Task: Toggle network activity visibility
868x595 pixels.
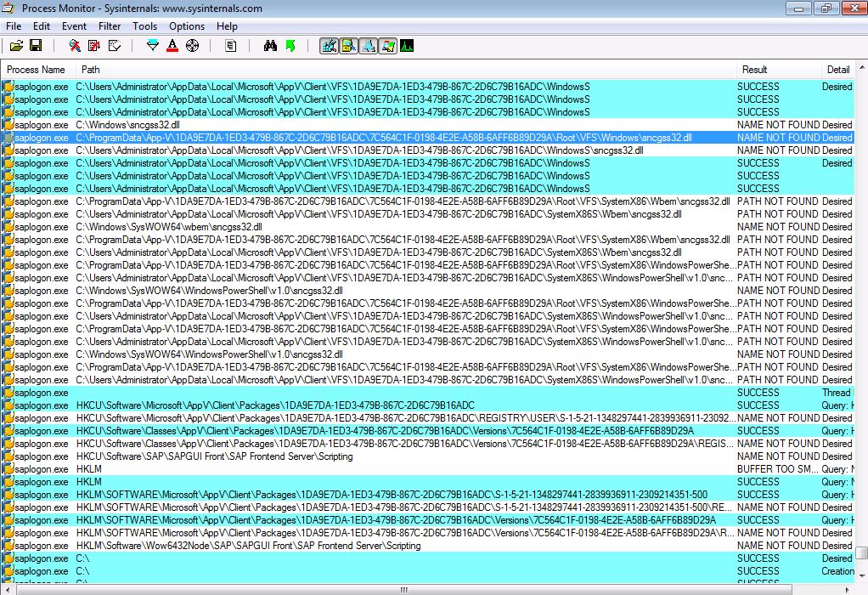Action: click(x=368, y=45)
